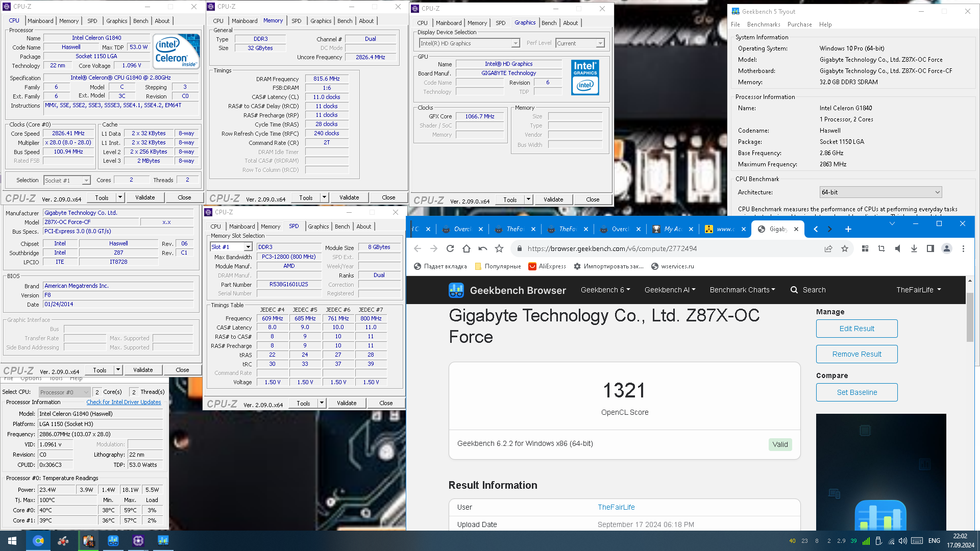Open Geekbench Architecture 64-bit dropdown
The width and height of the screenshot is (980, 551).
880,192
